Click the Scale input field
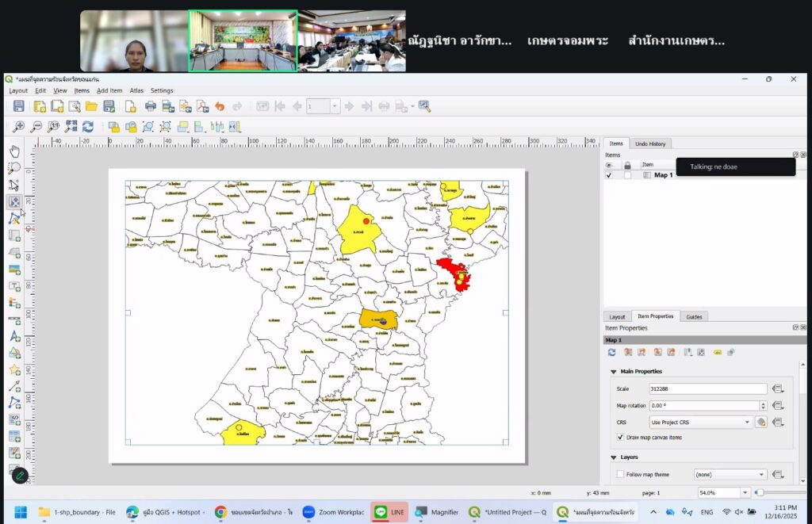The width and height of the screenshot is (812, 524). tap(707, 389)
